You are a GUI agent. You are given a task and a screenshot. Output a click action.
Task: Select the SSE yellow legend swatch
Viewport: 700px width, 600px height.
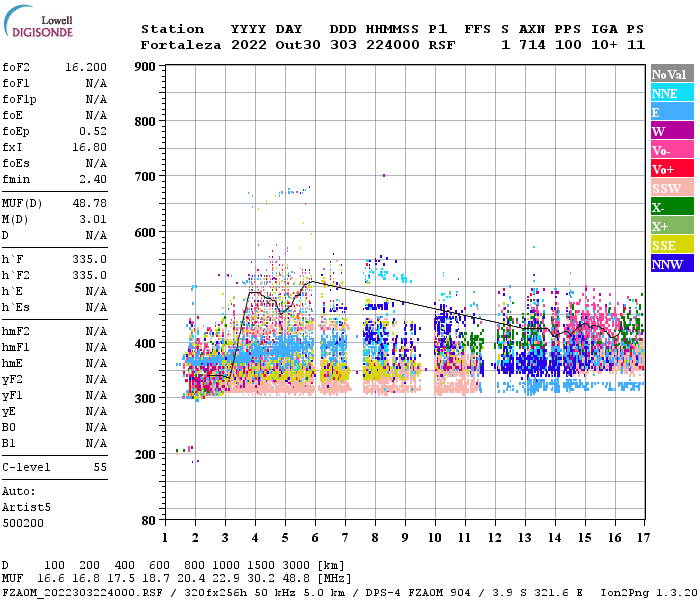[x=672, y=245]
